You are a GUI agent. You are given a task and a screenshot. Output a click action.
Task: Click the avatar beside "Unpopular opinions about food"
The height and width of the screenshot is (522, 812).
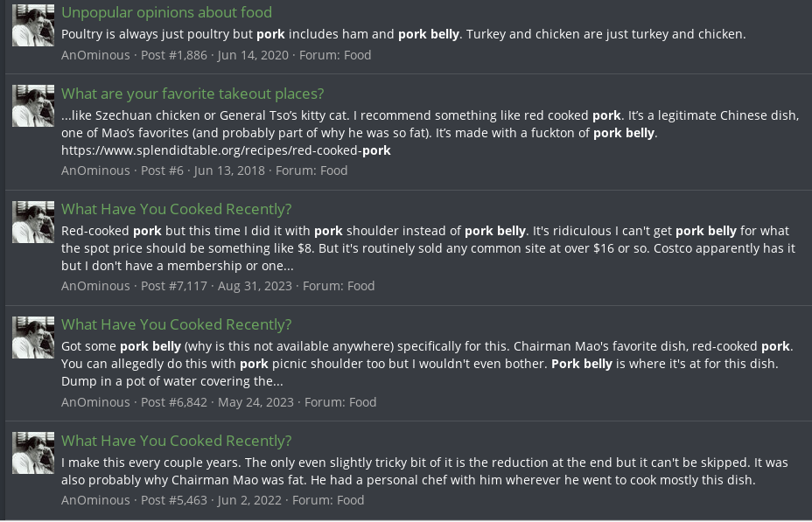click(x=33, y=25)
